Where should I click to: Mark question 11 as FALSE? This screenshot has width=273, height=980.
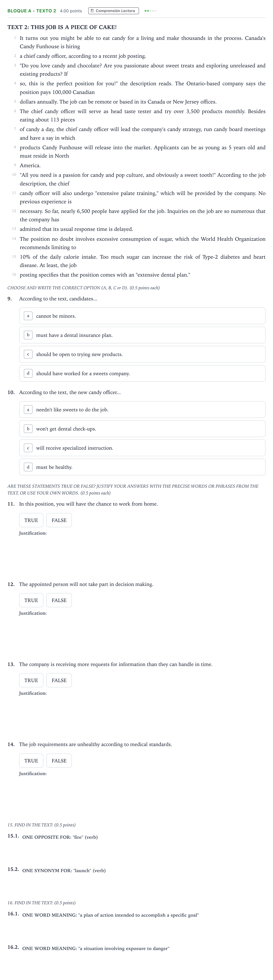59,520
